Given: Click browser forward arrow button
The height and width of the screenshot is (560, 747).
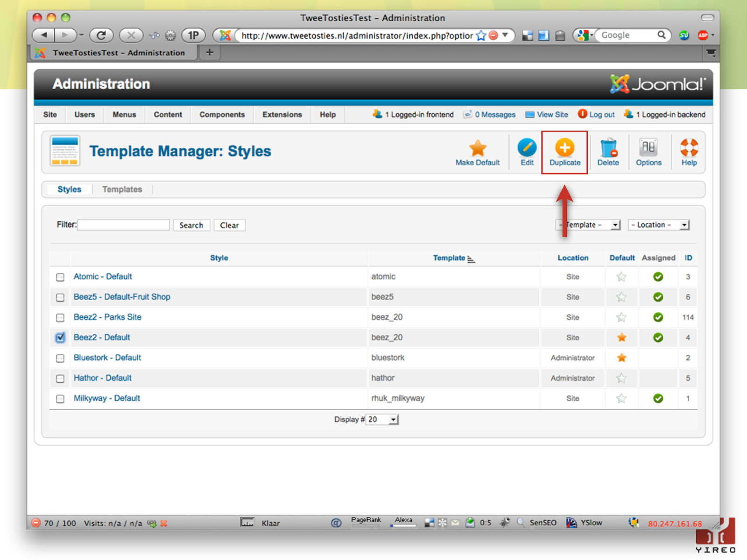Looking at the screenshot, I should pos(65,35).
